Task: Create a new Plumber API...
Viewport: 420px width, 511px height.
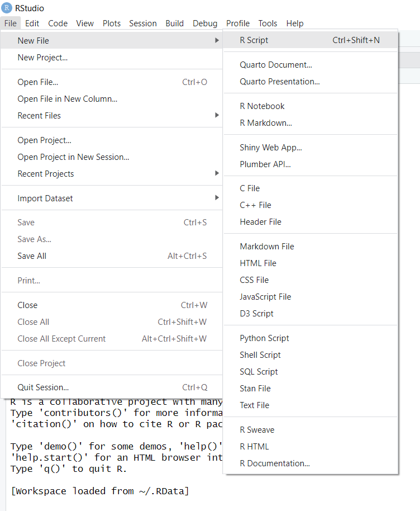Action: point(311,164)
